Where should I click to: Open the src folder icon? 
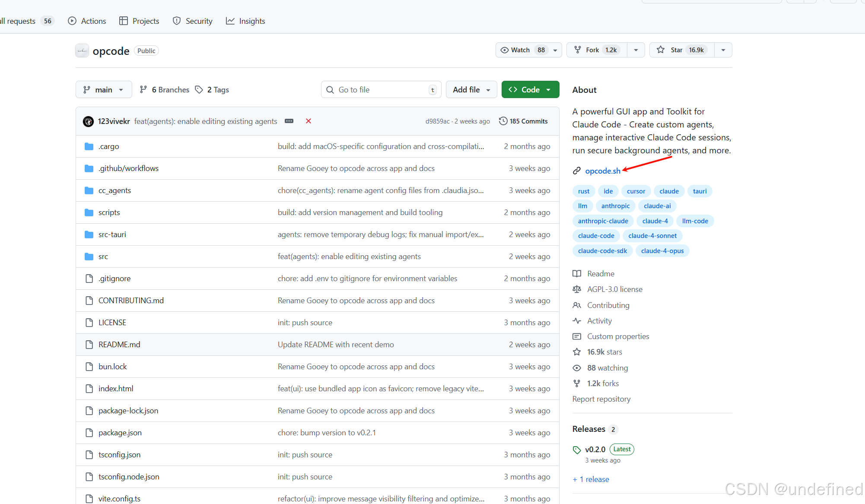point(89,257)
